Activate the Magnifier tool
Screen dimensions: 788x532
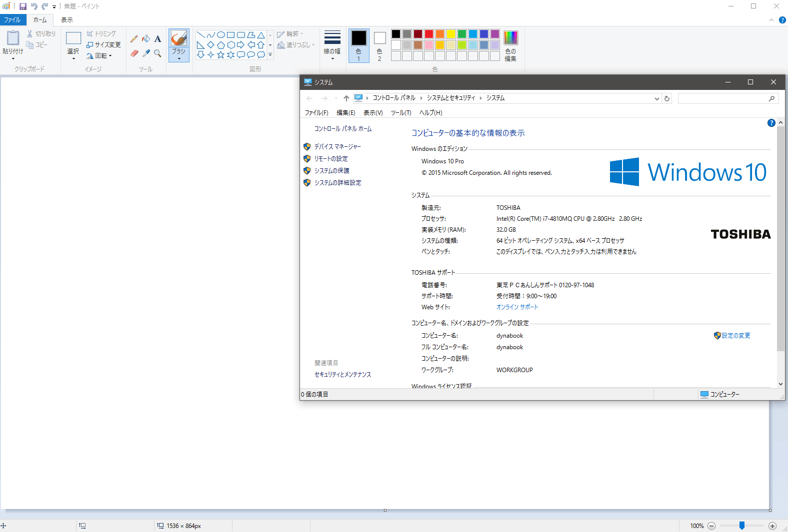[x=157, y=53]
